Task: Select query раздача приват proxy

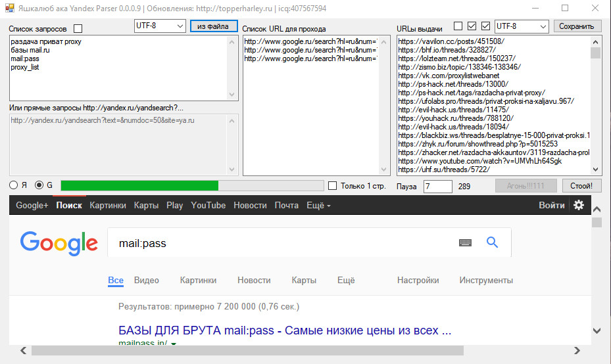Action: (46, 41)
